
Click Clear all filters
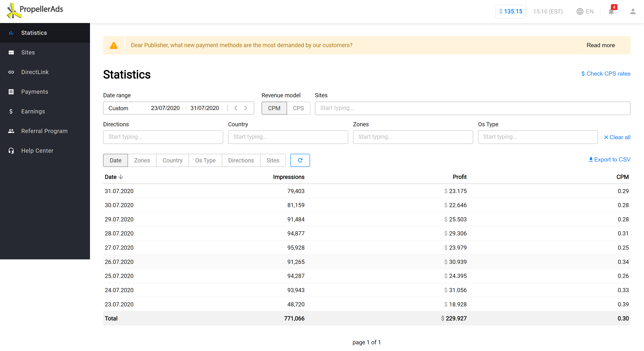tap(617, 137)
